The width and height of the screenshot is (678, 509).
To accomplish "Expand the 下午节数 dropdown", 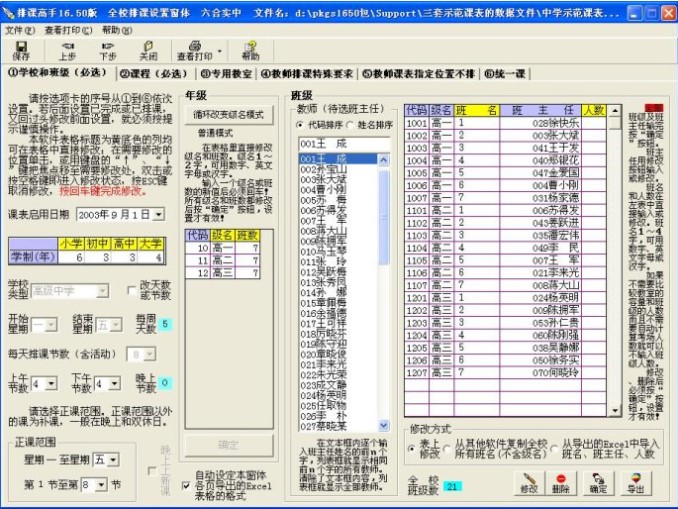I will 113,384.
